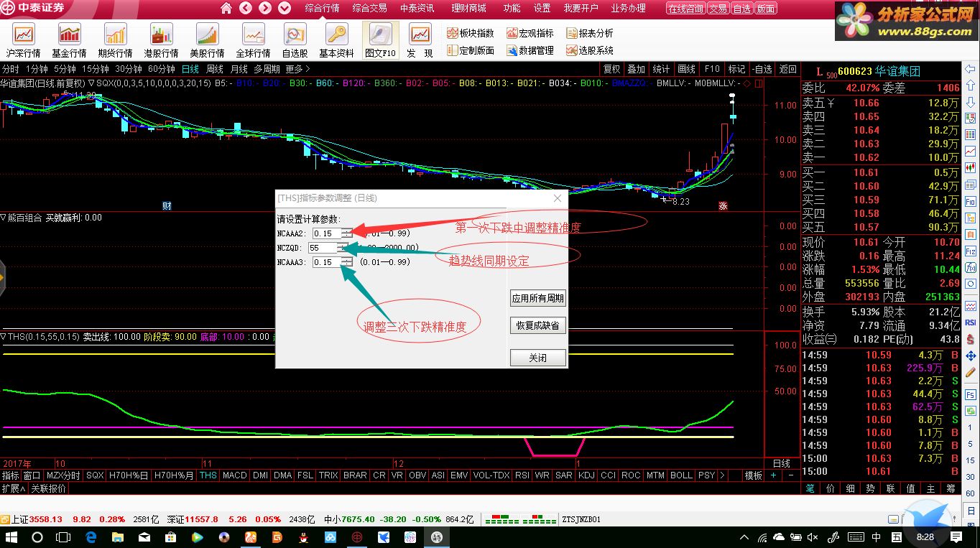The width and height of the screenshot is (980, 548).
Task: Switch chart to 周线 weekly period
Action: tap(215, 69)
